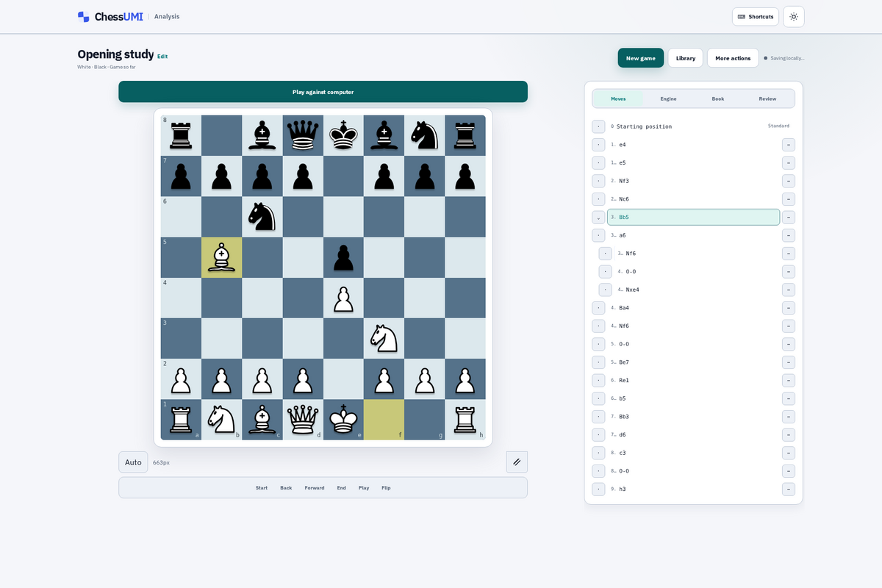Click the white queen on d1
Image resolution: width=882 pixels, height=588 pixels.
(303, 420)
